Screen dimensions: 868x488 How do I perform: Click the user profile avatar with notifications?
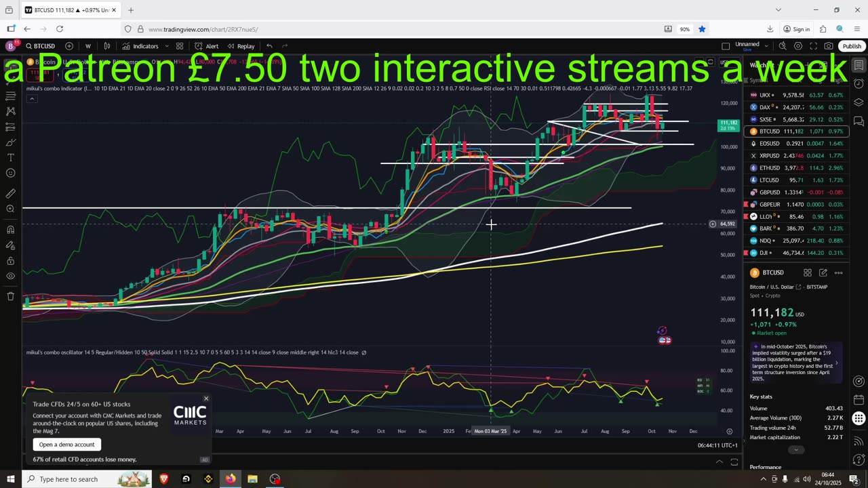(11, 45)
